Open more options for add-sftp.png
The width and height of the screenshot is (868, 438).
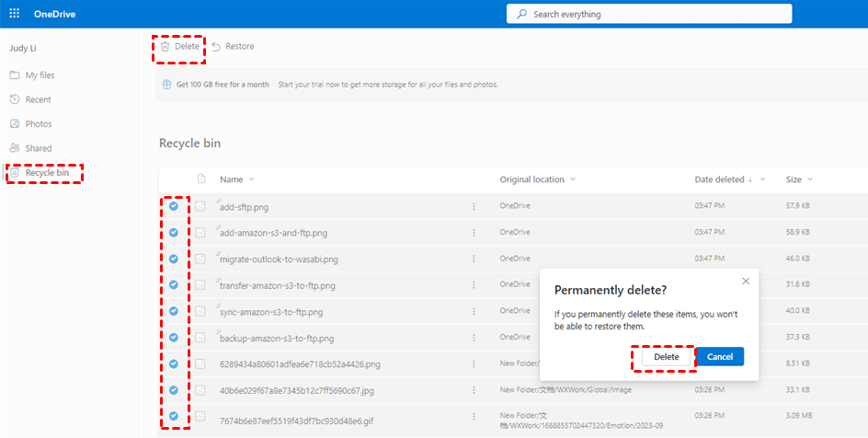474,206
